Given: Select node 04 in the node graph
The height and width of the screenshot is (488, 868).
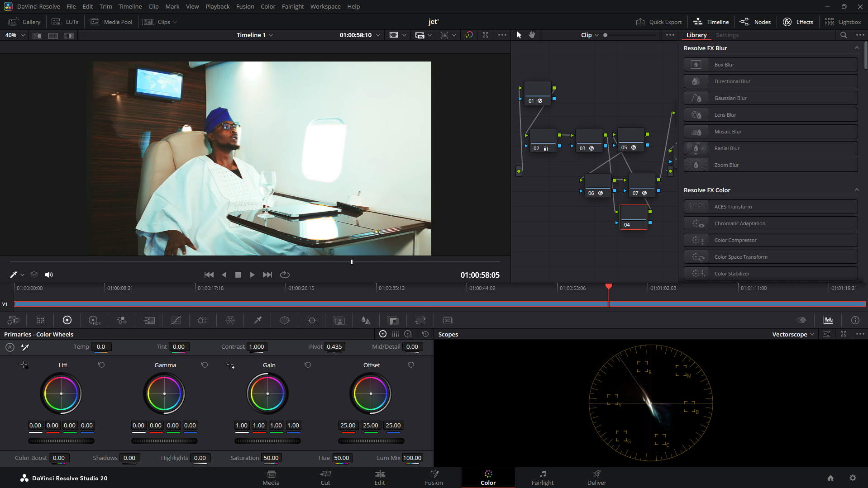Looking at the screenshot, I should pos(633,217).
